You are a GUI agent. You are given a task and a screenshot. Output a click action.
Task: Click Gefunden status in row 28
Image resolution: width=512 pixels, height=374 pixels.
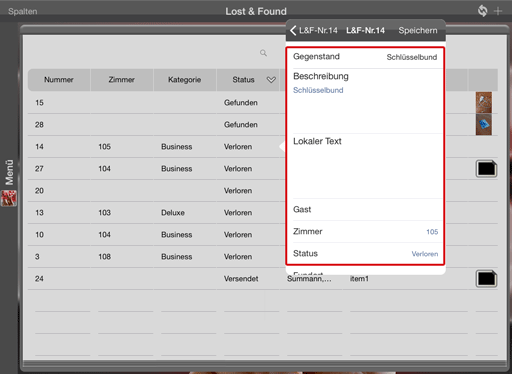pos(241,125)
